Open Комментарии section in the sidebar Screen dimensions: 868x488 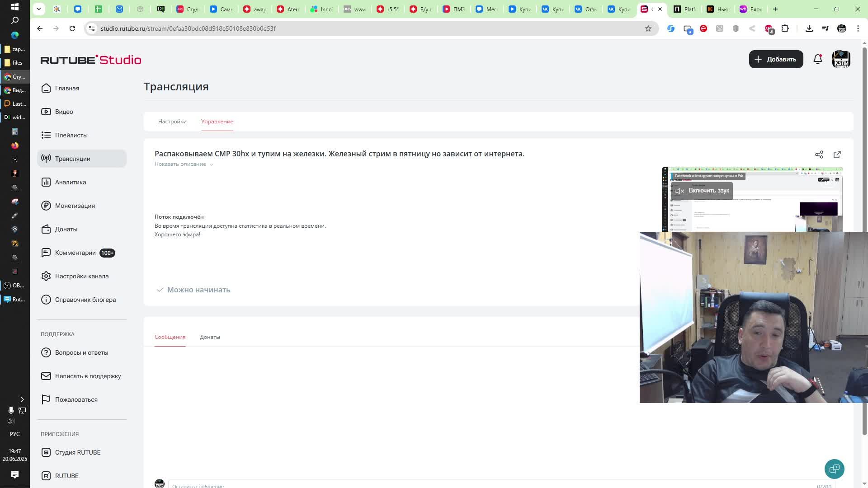coord(75,253)
